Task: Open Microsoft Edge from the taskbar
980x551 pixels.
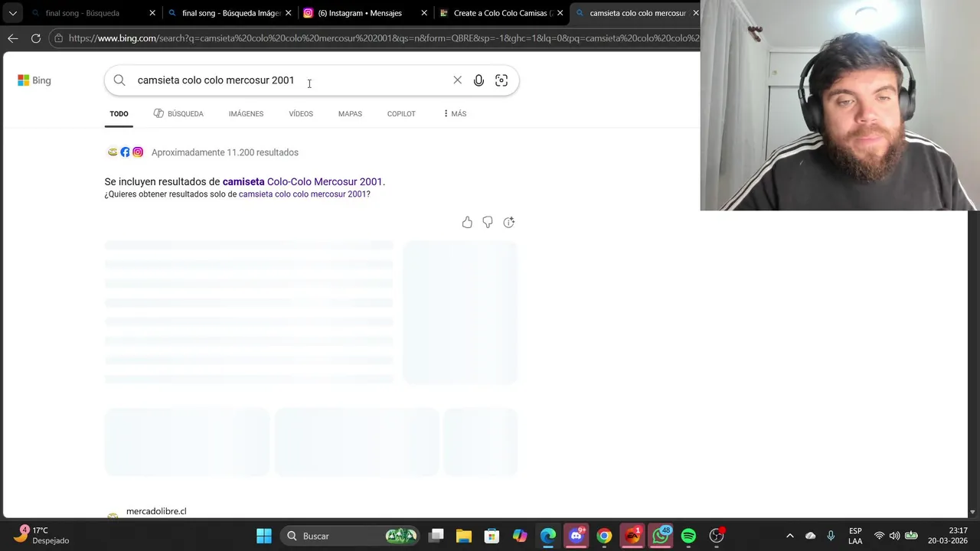Action: tap(548, 536)
